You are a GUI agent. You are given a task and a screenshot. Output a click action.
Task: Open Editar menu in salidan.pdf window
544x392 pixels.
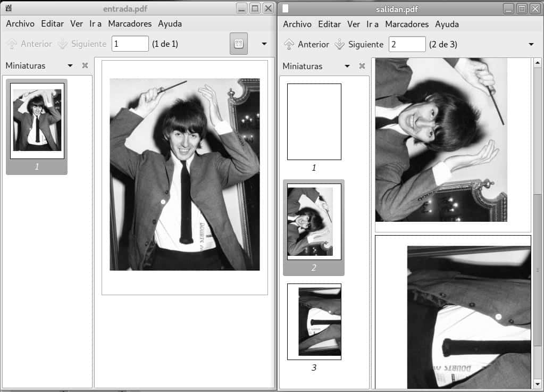pyautogui.click(x=329, y=24)
